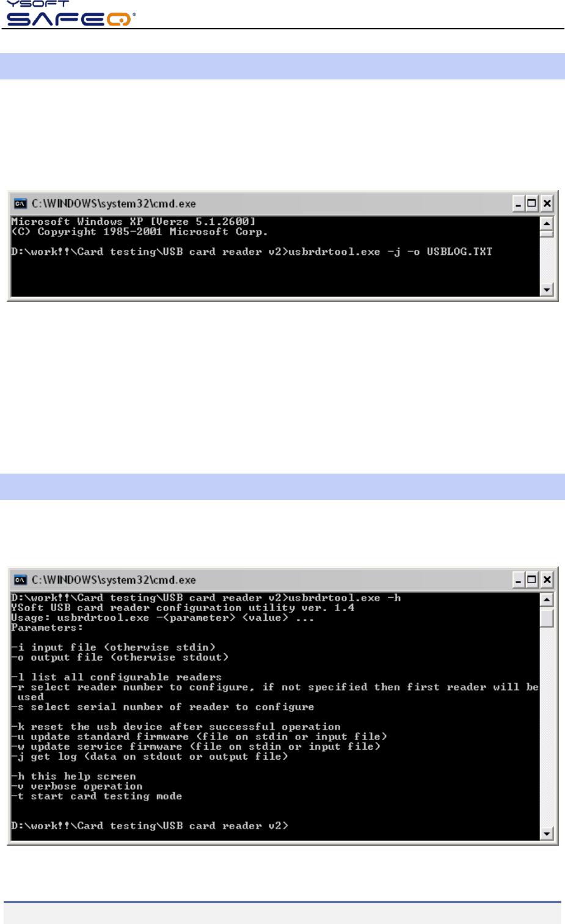Click the lower console's scroll up arrow

pos(547,600)
